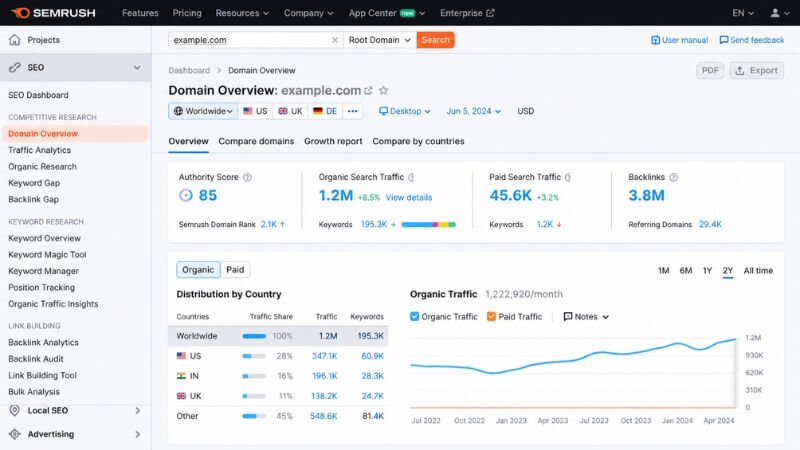Click the SEO link icon in sidebar

click(15, 67)
